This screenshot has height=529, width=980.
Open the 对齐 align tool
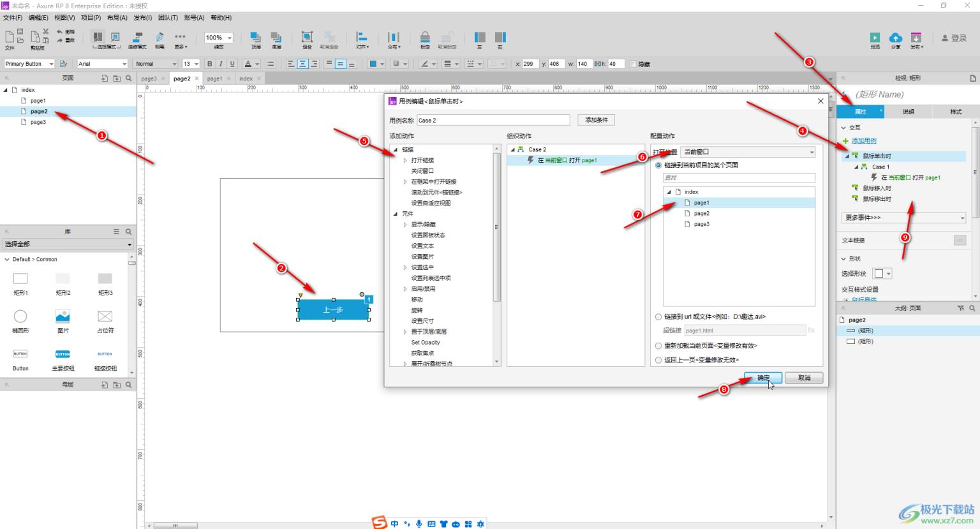point(362,40)
